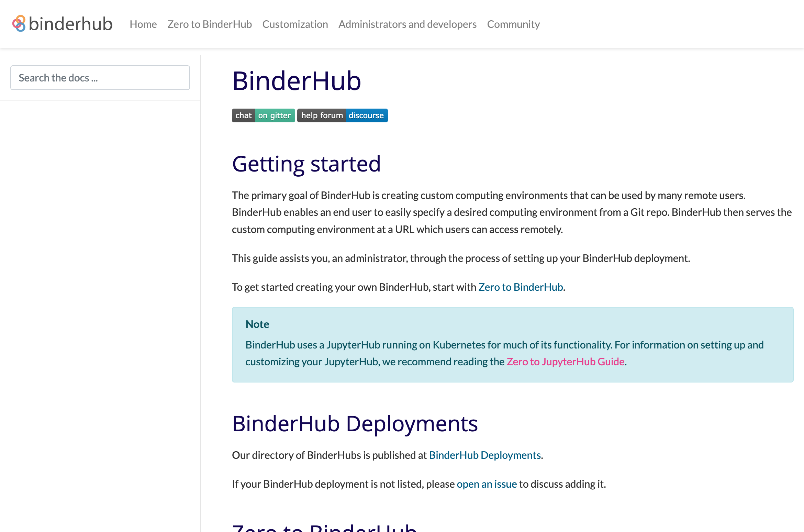Open Administrators and developers nav item
This screenshot has height=532, width=804.
(407, 24)
